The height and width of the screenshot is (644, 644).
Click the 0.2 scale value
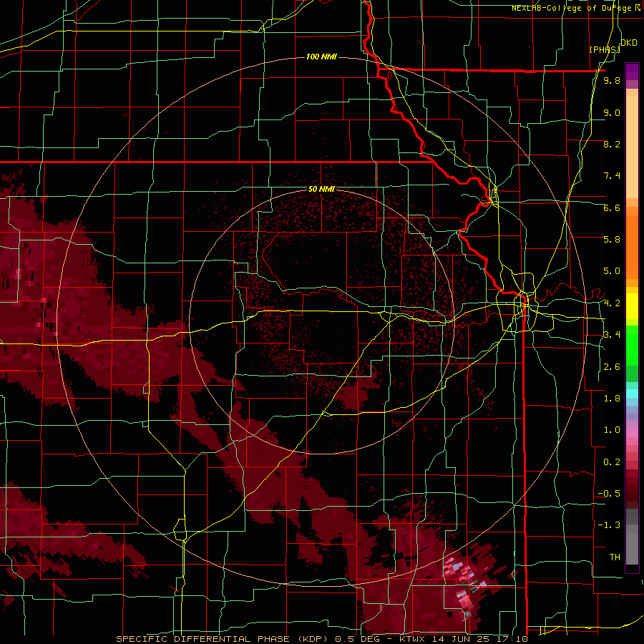tap(612, 462)
